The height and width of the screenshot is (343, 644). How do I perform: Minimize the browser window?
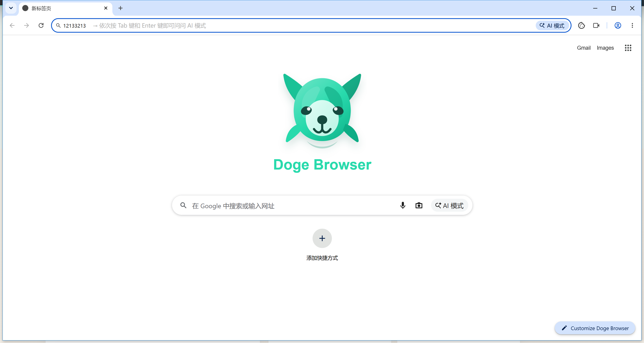tap(595, 8)
